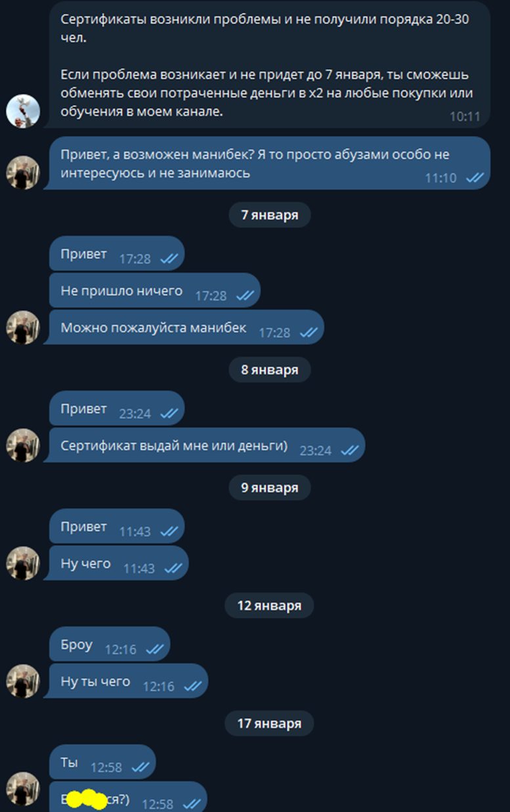Open the profile avatar beside the 11:10 message
Viewport: 510px width, 812px height.
pyautogui.click(x=23, y=173)
